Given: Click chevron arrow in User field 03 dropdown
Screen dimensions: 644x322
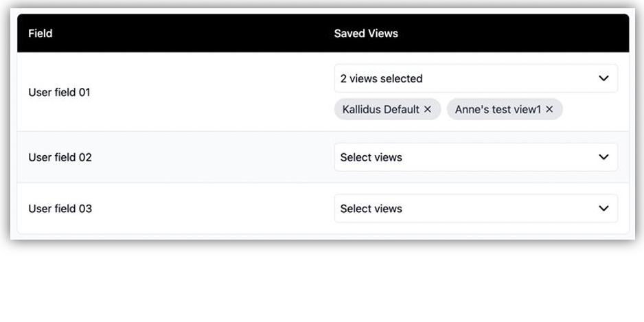Looking at the screenshot, I should coord(603,209).
